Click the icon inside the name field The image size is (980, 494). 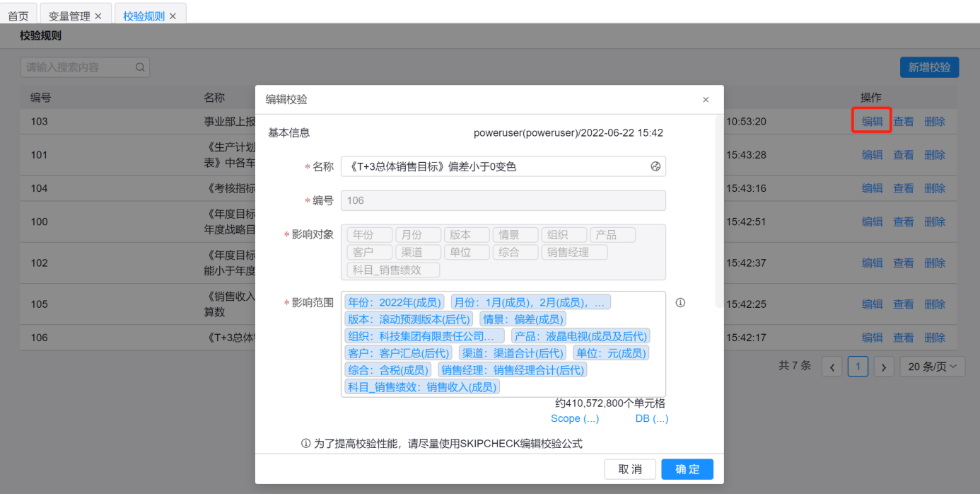point(655,166)
